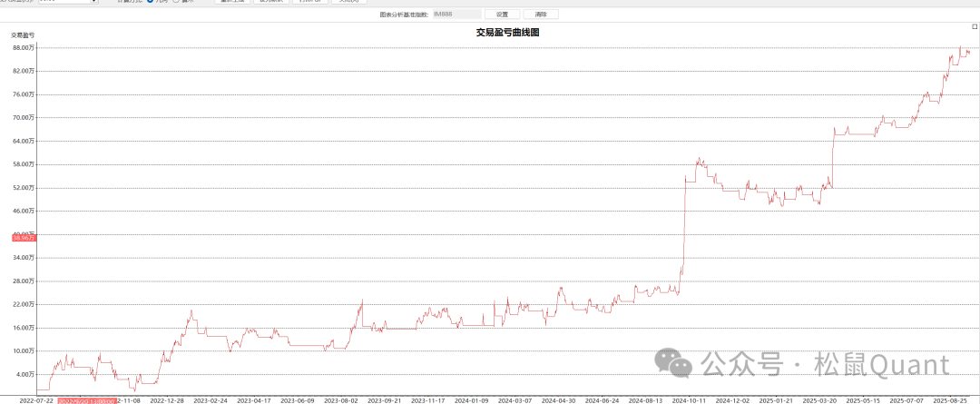Click the 88.00万 label on Y axis
The image size is (980, 404).
24,47
